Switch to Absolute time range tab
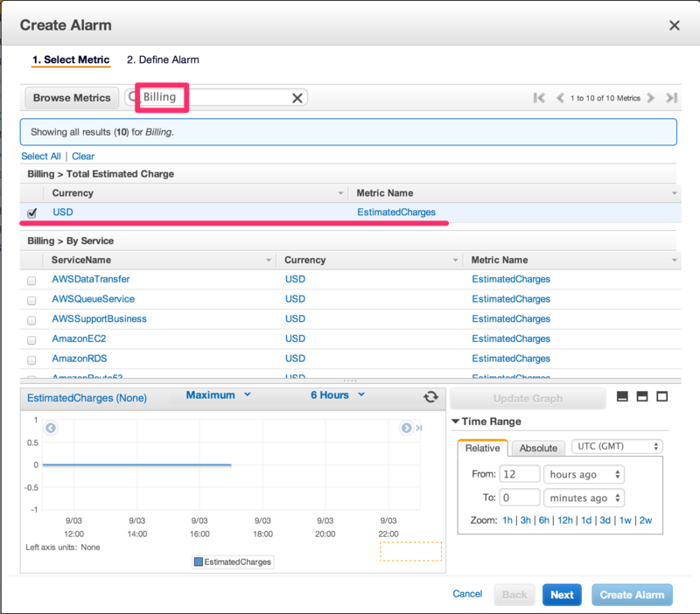700x614 pixels. [x=538, y=448]
